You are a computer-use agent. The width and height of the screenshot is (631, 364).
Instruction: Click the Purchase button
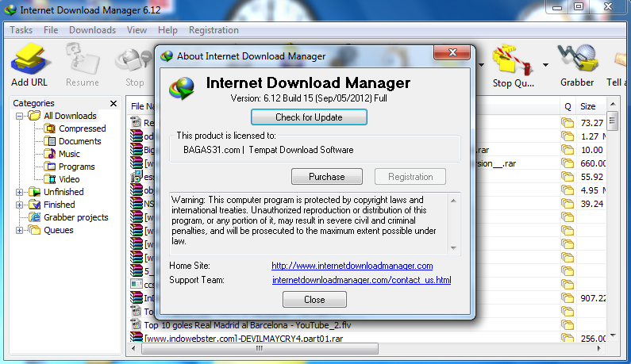327,177
